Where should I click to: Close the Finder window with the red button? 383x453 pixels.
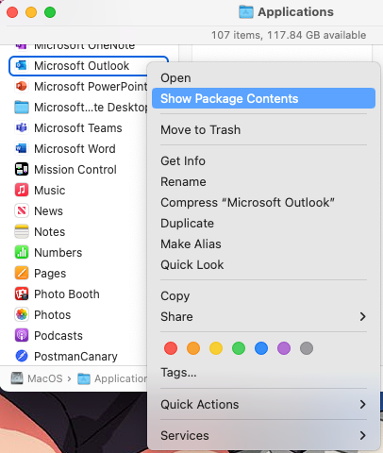tap(12, 12)
